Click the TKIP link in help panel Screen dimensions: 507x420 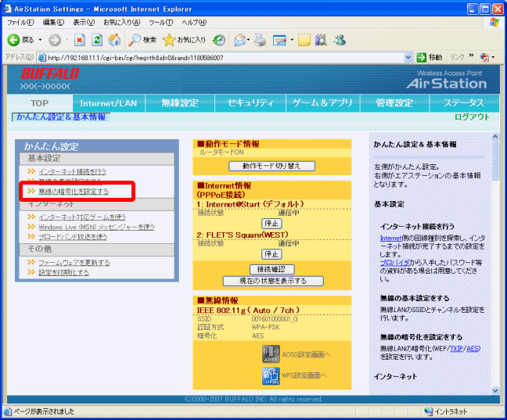pyautogui.click(x=456, y=349)
